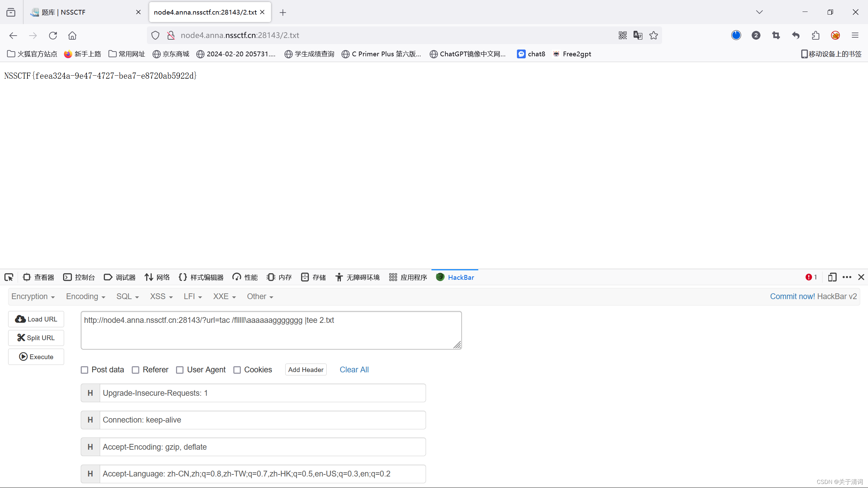Reload the page with refresh icon

(53, 35)
